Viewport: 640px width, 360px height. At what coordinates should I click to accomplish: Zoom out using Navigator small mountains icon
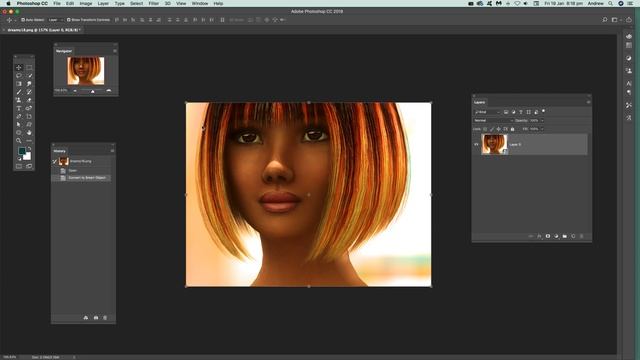point(75,91)
